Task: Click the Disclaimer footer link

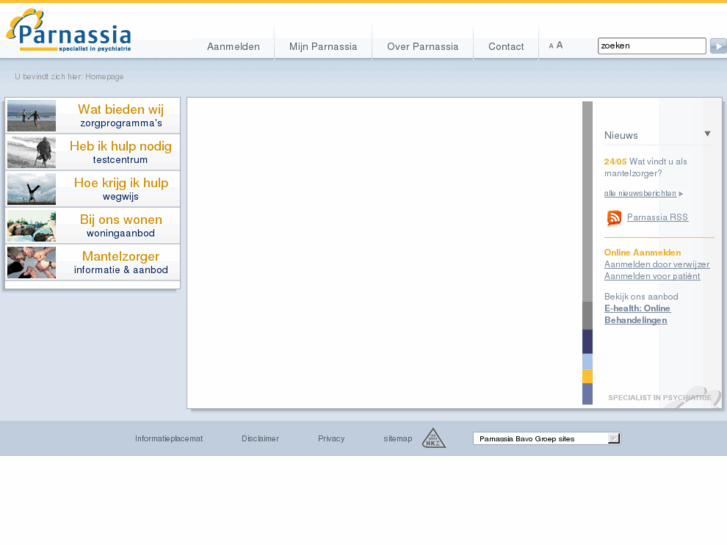Action: coord(260,438)
